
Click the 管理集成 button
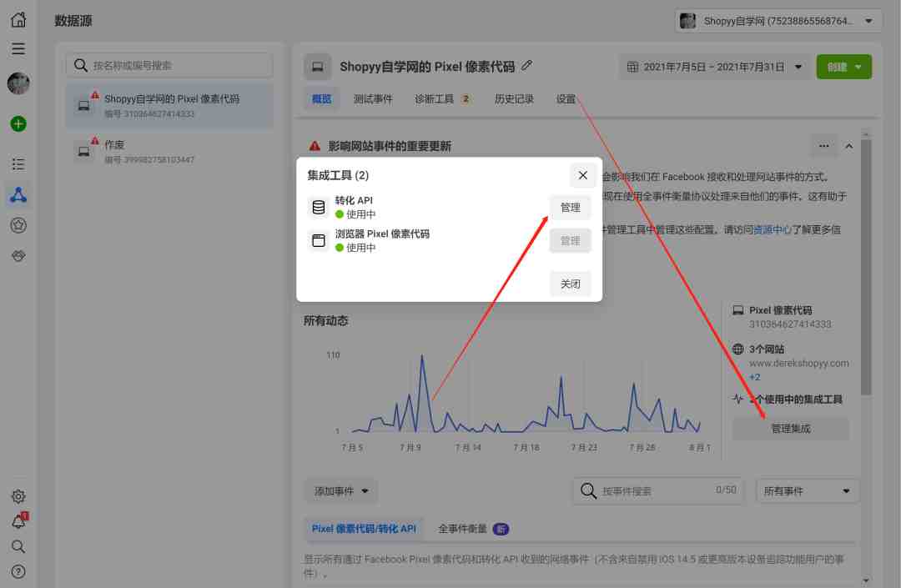point(790,429)
